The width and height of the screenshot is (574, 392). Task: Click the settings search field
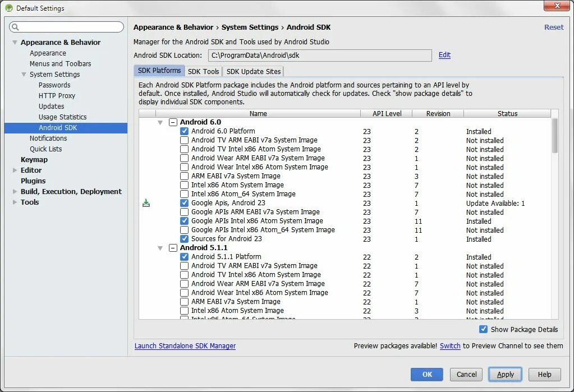point(67,27)
